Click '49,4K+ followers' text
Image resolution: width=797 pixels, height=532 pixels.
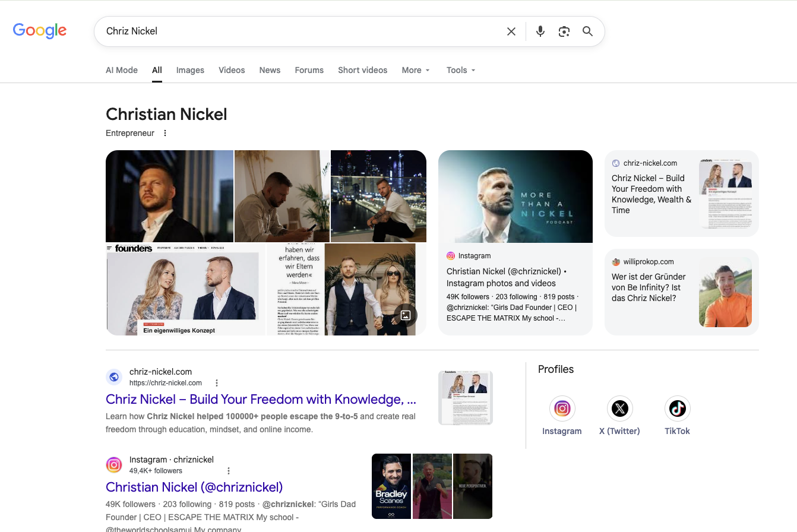156,471
